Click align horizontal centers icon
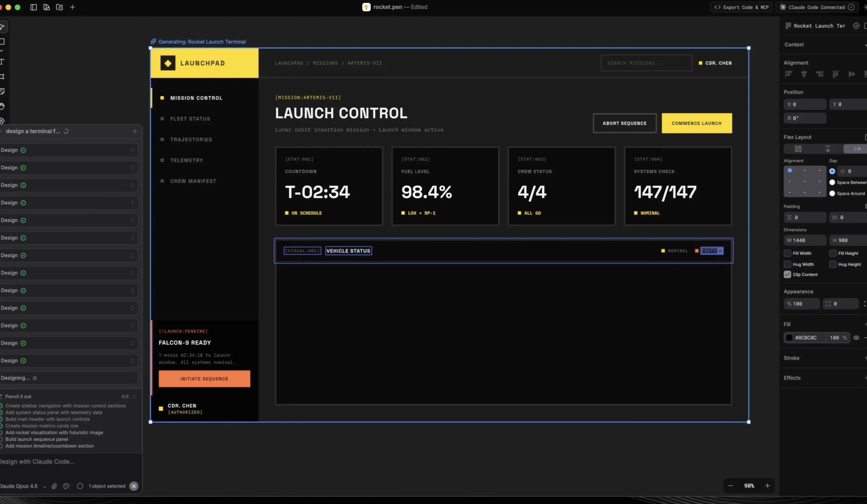 [x=804, y=74]
